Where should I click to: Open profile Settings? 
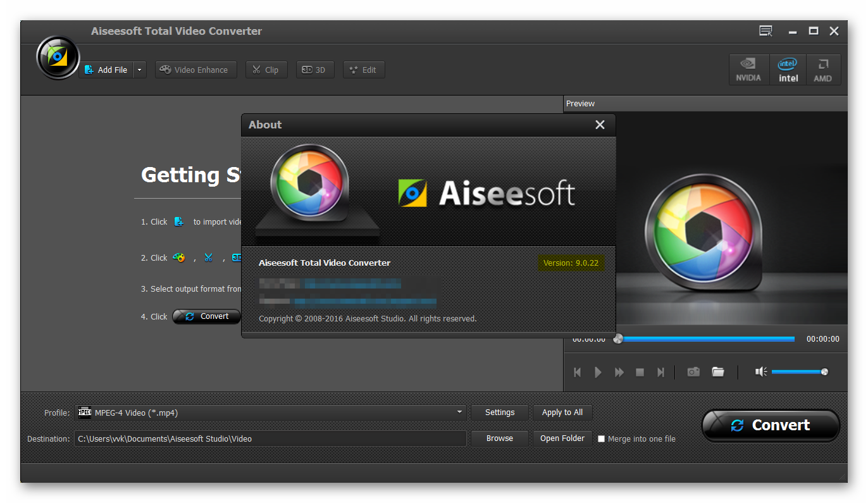[x=500, y=413]
